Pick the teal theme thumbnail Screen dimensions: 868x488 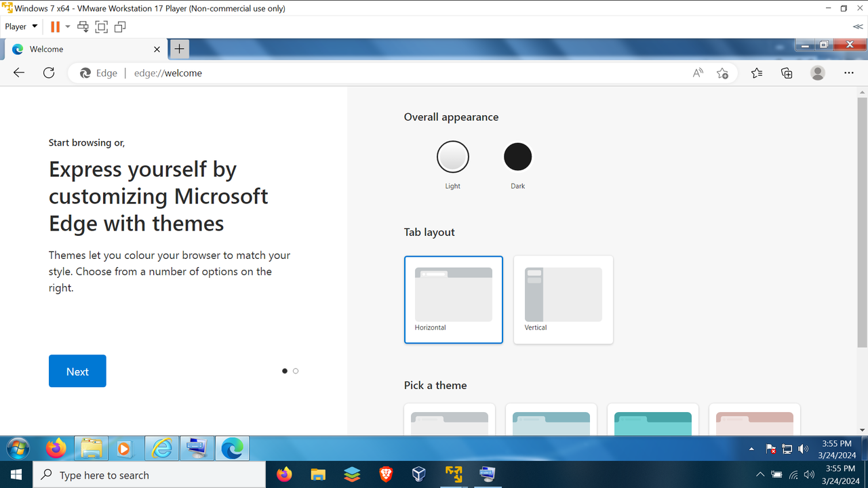click(x=653, y=420)
